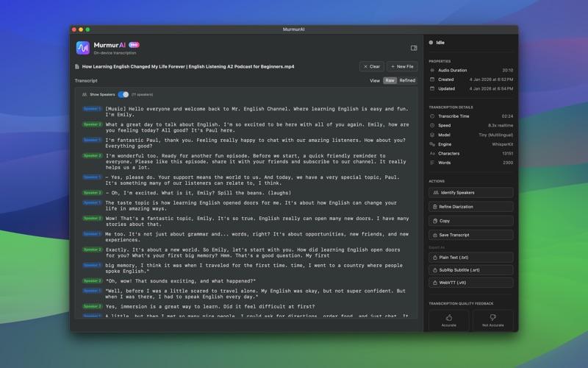Run Refine Diarization action

pyautogui.click(x=471, y=207)
